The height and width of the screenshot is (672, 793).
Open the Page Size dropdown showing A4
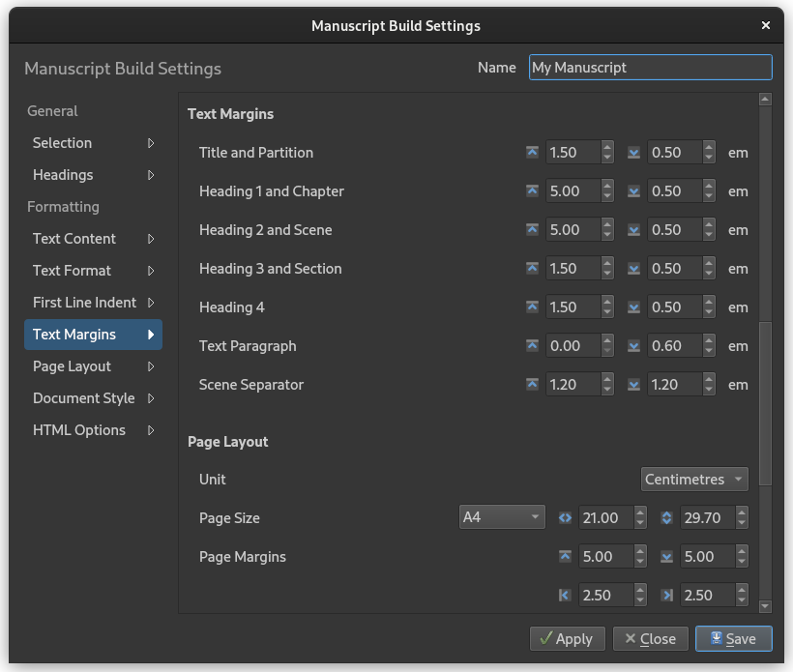(502, 516)
